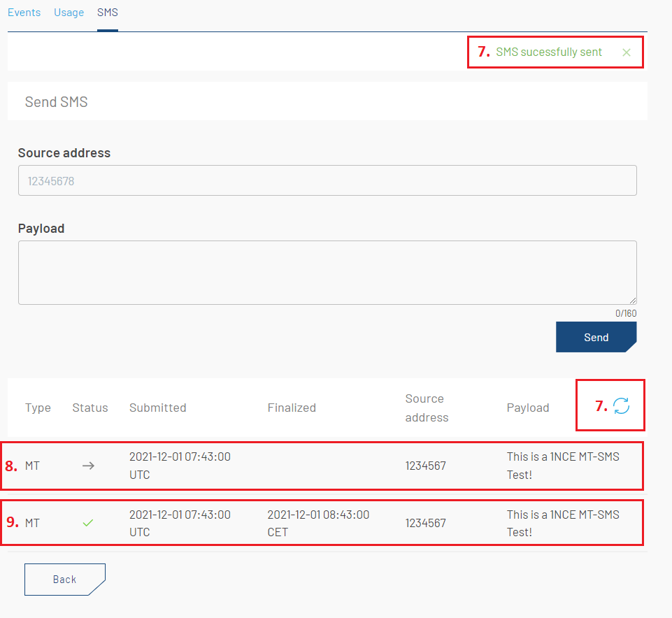672x618 pixels.
Task: Dismiss the SMS successfully sent notification
Action: [x=626, y=52]
